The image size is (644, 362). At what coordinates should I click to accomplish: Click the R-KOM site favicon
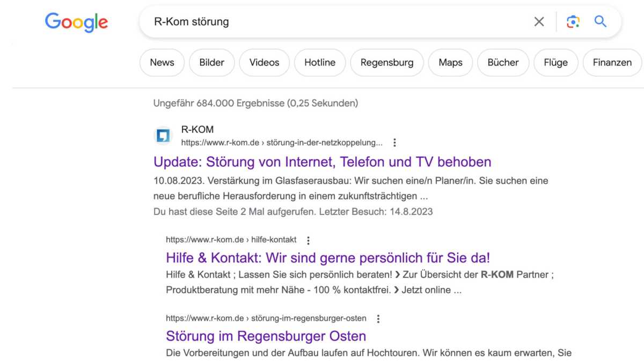(x=163, y=136)
